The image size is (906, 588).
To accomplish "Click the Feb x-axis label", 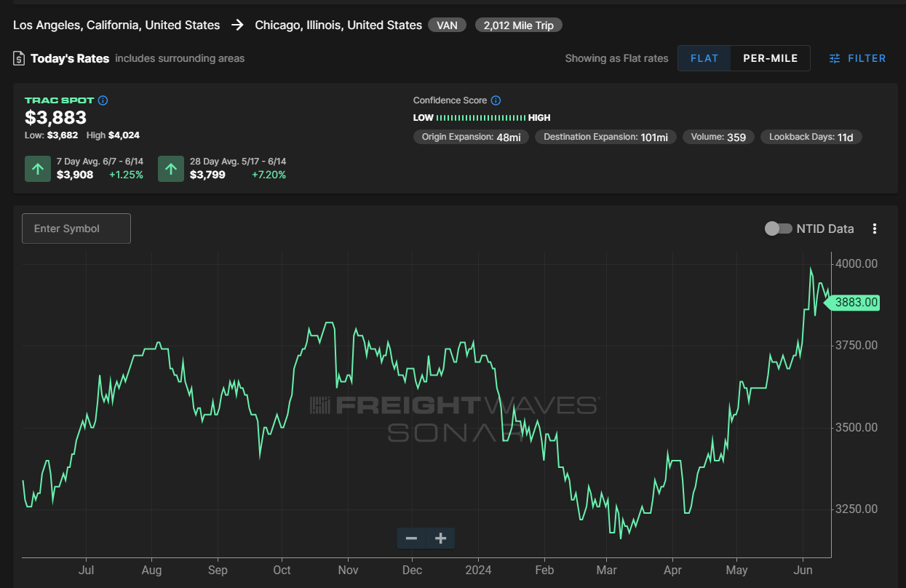I will [x=544, y=570].
